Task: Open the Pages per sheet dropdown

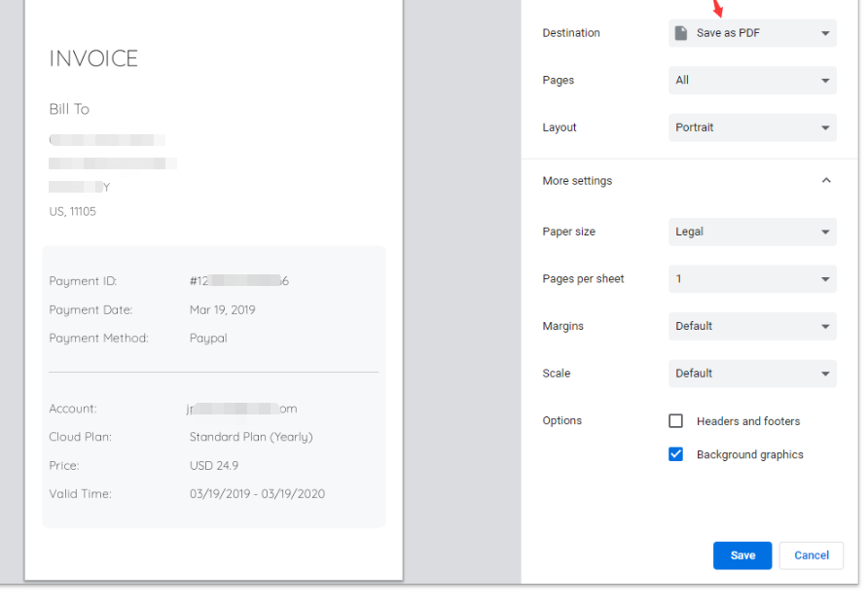Action: pos(752,279)
